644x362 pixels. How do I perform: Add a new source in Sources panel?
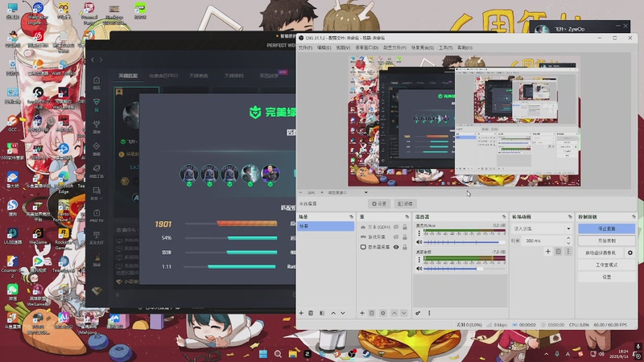click(361, 313)
